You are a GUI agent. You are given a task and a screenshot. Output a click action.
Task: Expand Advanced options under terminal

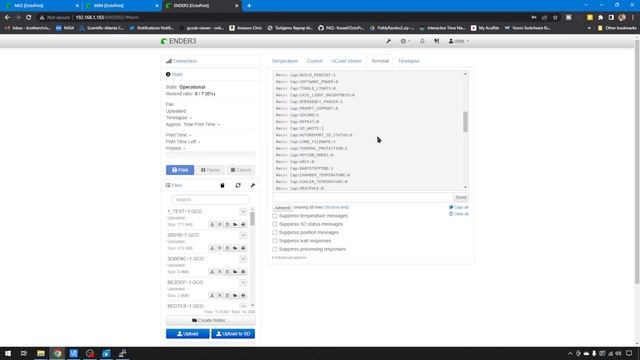(289, 258)
